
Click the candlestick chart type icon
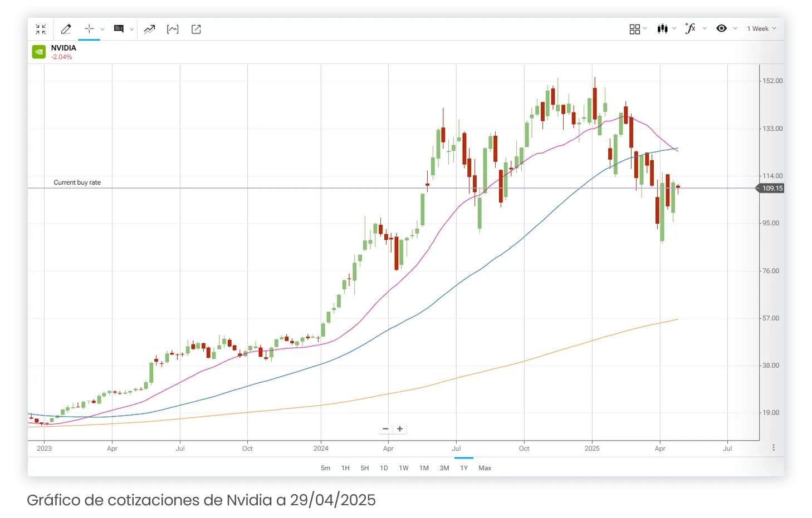coord(662,29)
